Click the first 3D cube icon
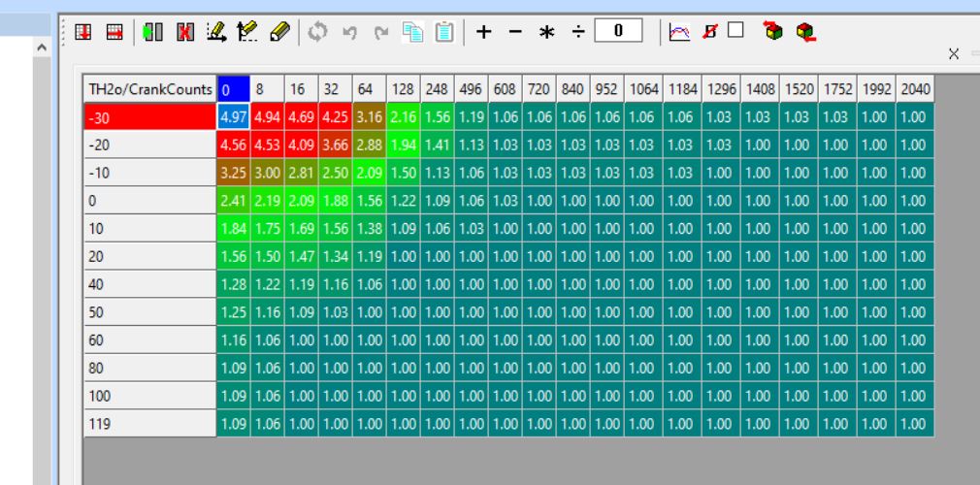The image size is (980, 485). pos(772,32)
